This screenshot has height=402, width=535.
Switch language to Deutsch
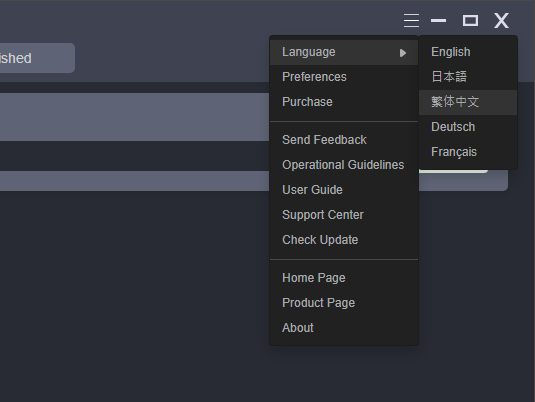coord(468,127)
